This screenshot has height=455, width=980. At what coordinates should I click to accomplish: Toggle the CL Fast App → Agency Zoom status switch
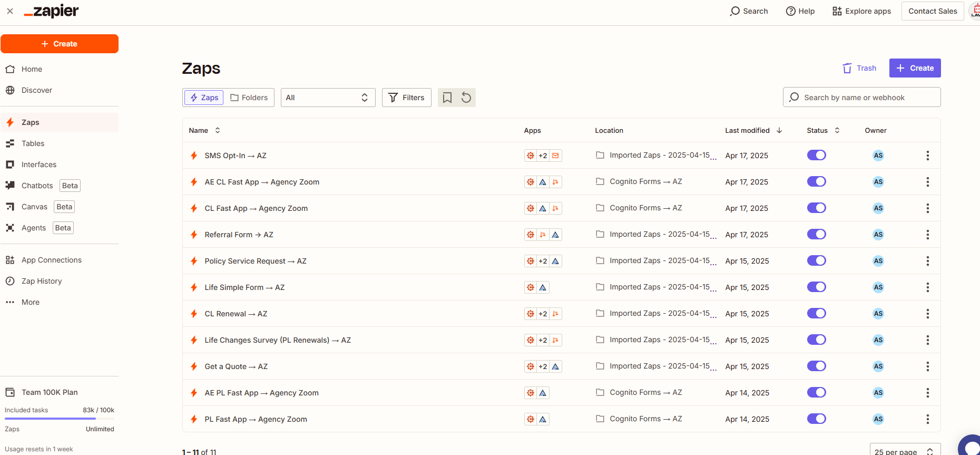tap(816, 208)
